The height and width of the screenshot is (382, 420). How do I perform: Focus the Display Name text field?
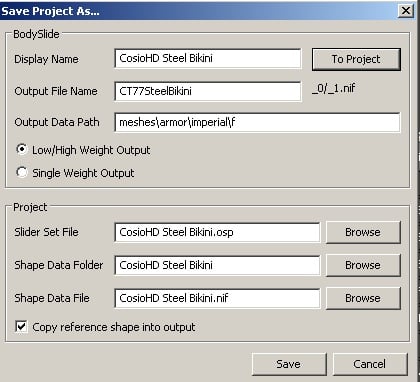208,59
